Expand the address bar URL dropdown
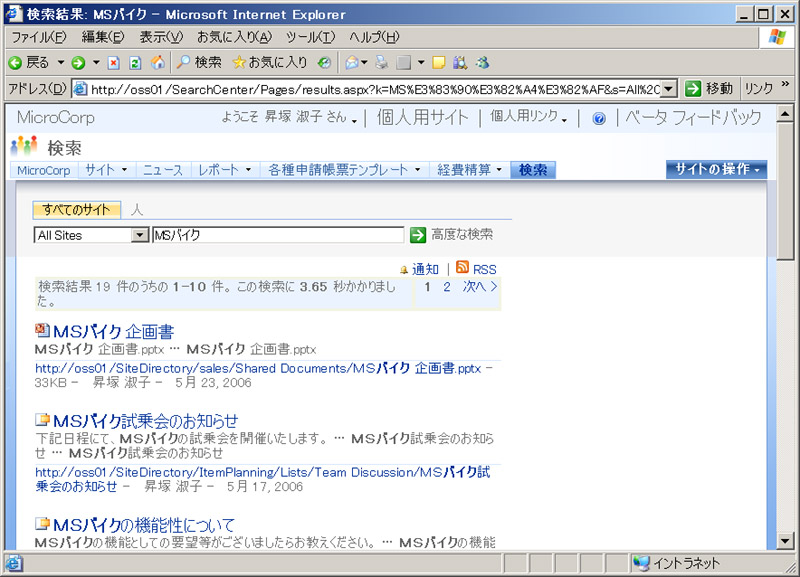800x577 pixels. click(x=669, y=89)
